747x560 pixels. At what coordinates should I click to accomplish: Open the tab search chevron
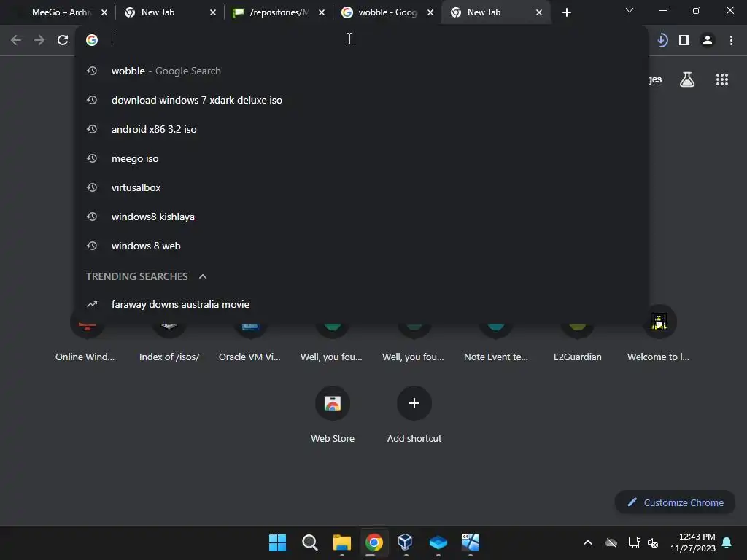tap(630, 10)
